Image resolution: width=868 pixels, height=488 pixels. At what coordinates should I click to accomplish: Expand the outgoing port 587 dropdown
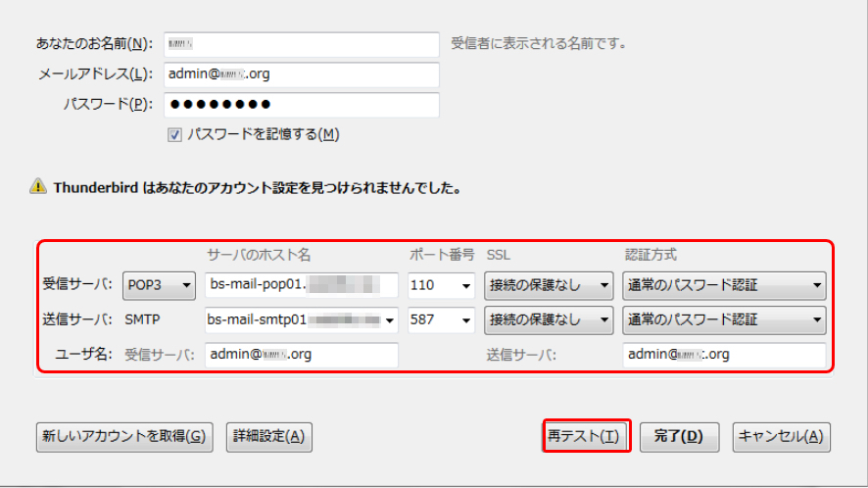click(440, 320)
